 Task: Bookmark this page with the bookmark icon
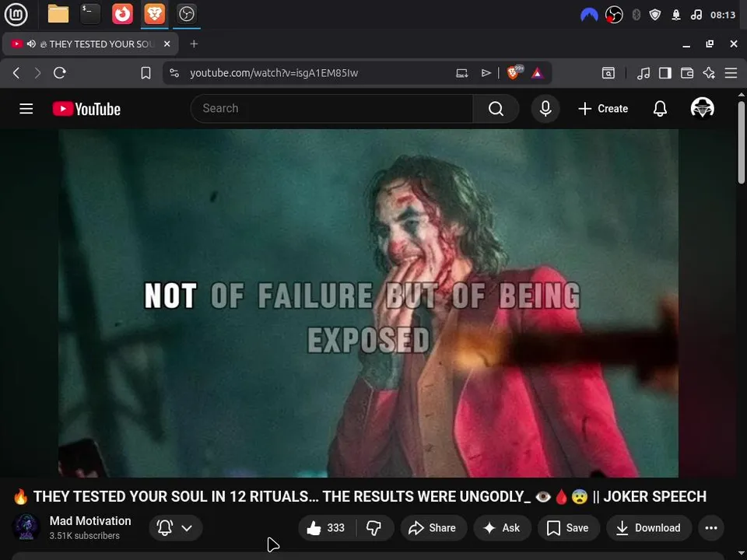tap(146, 73)
